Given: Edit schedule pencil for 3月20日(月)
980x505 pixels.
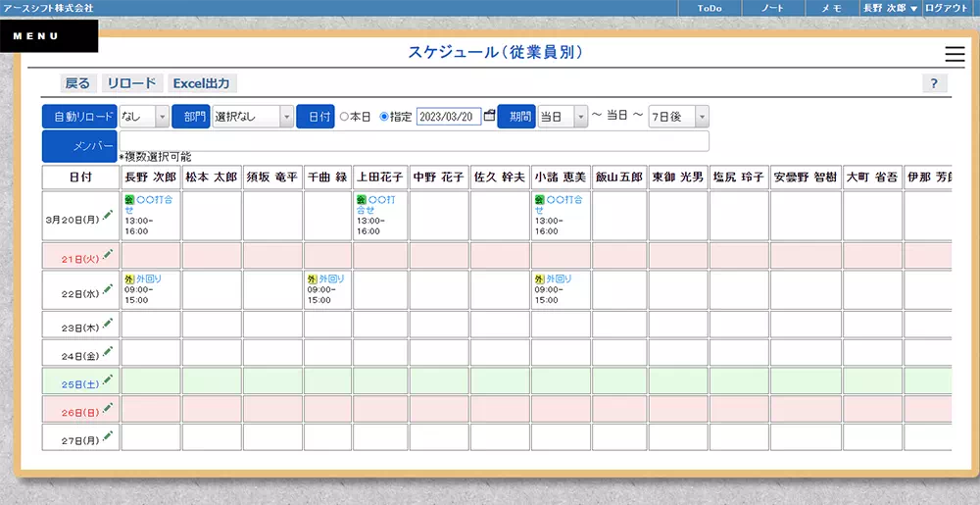Looking at the screenshot, I should point(108,215).
